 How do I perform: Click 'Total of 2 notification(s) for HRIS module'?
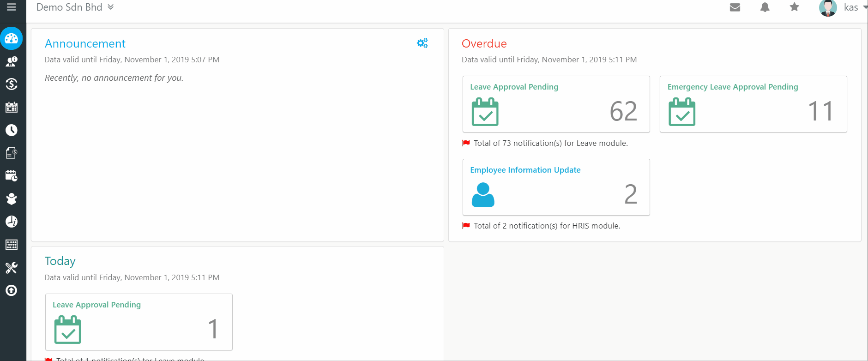click(547, 226)
